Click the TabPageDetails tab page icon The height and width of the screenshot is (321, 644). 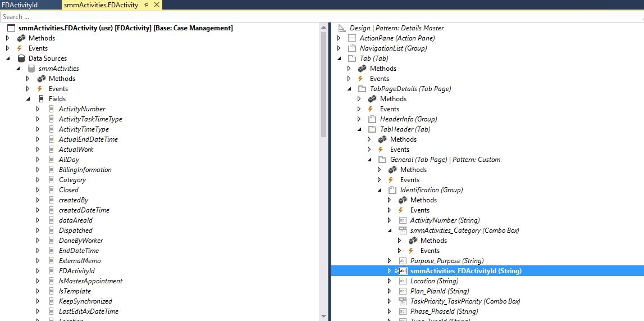point(362,89)
